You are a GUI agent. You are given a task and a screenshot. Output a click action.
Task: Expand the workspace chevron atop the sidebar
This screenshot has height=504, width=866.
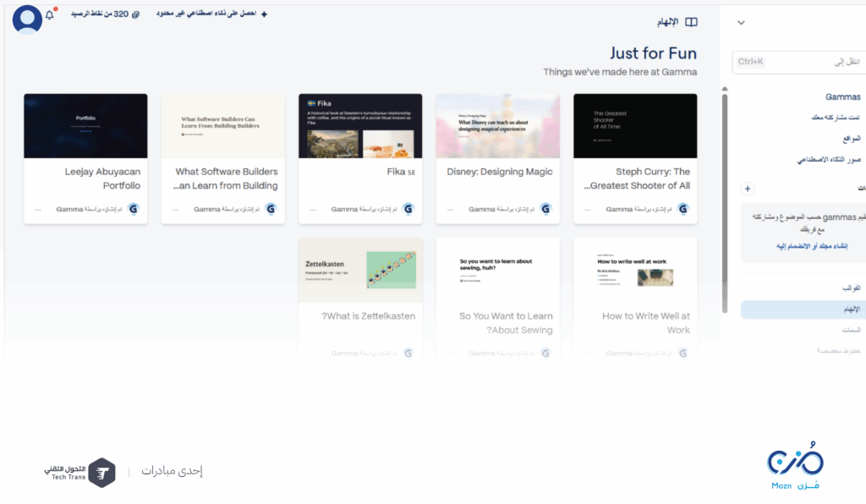point(741,23)
